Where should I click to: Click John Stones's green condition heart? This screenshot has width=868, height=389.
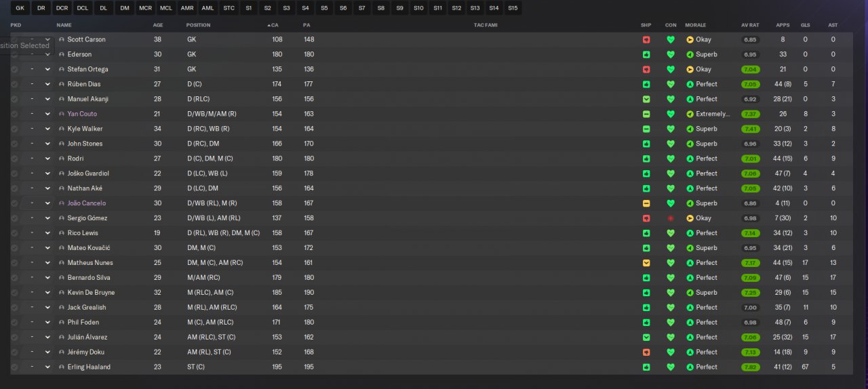pyautogui.click(x=671, y=144)
